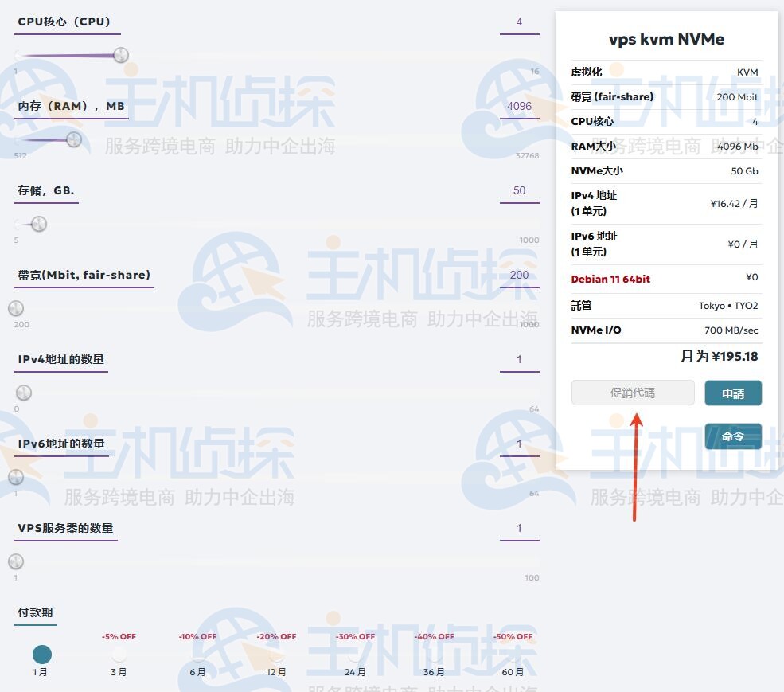This screenshot has height=692, width=784.
Task: Pick the 24月 payment period
Action: [355, 655]
